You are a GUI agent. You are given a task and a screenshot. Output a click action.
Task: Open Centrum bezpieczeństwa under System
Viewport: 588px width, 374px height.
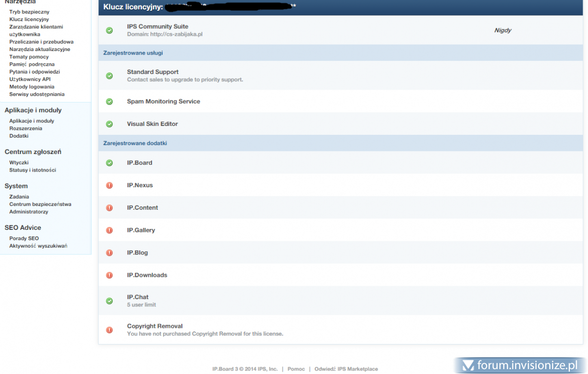tap(40, 204)
